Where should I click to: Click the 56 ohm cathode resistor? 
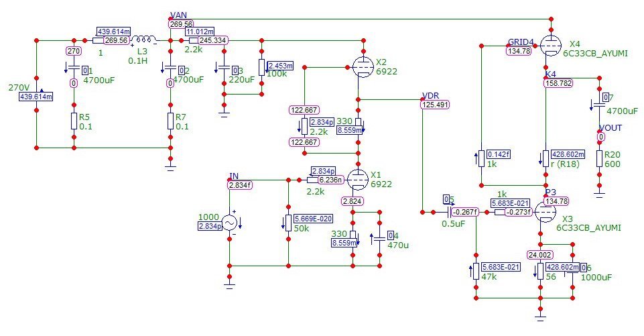(x=540, y=270)
